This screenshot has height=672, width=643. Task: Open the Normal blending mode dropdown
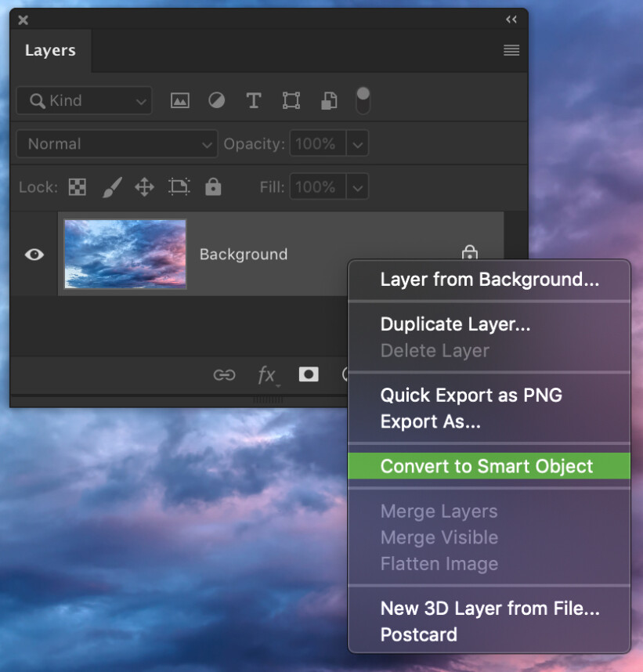[x=116, y=143]
